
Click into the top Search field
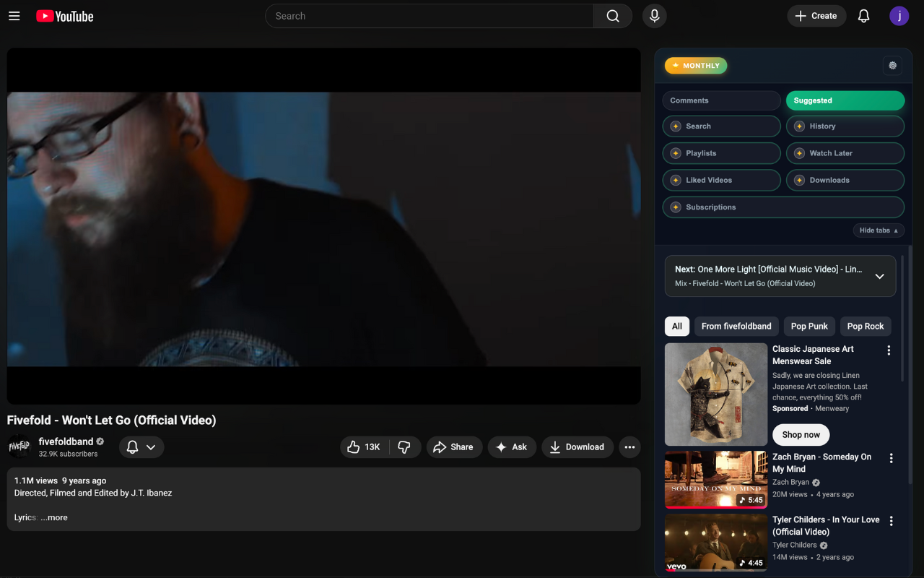pyautogui.click(x=430, y=16)
